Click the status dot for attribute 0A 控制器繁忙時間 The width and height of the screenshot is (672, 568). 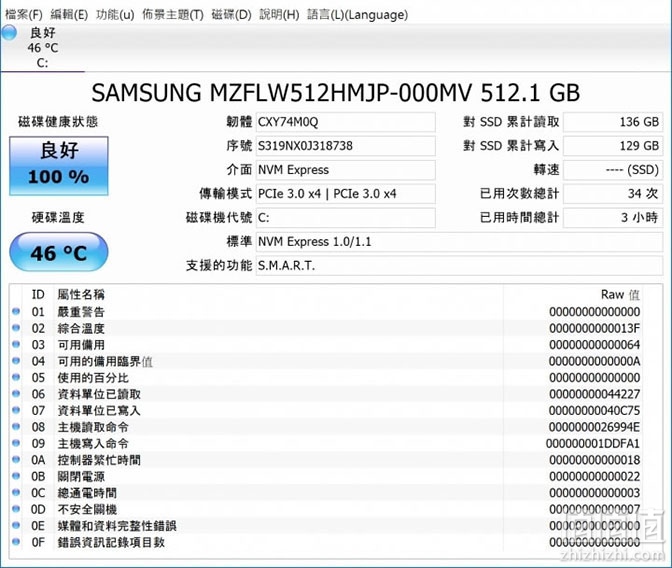[x=16, y=460]
